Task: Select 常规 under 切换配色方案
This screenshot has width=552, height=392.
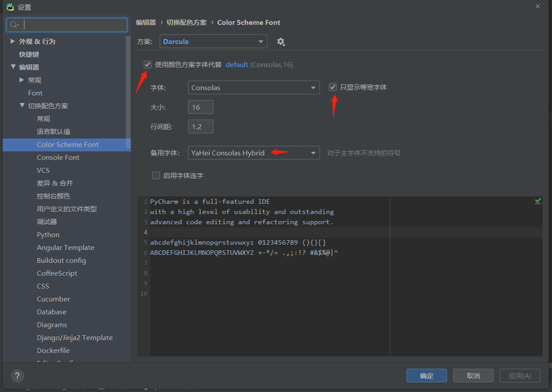Action: [x=44, y=119]
